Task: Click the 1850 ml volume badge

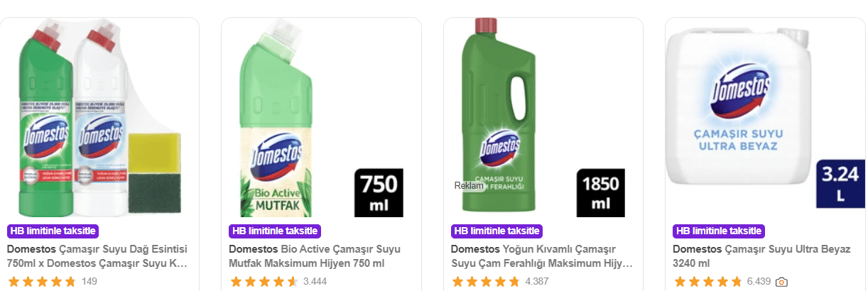Action: pyautogui.click(x=600, y=193)
